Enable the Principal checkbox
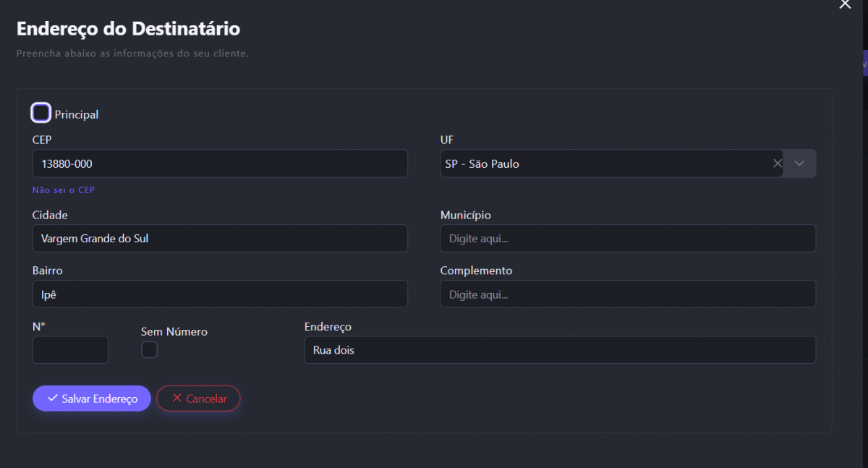868x468 pixels. click(41, 113)
